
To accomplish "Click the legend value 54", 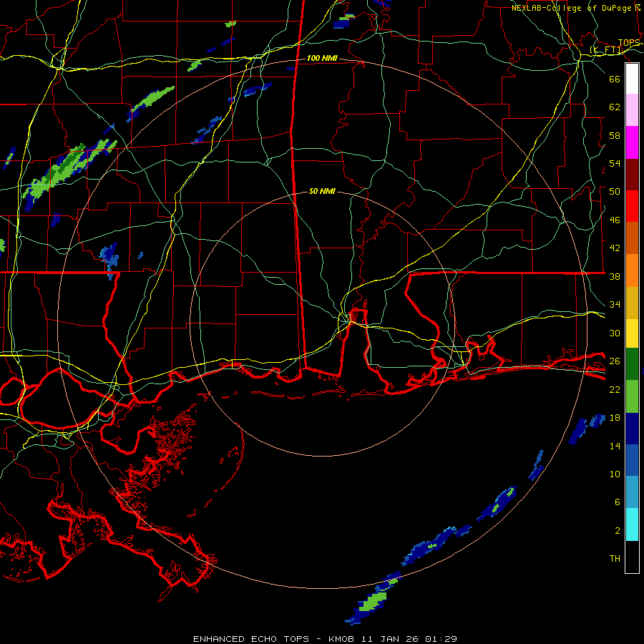I will click(x=615, y=163).
